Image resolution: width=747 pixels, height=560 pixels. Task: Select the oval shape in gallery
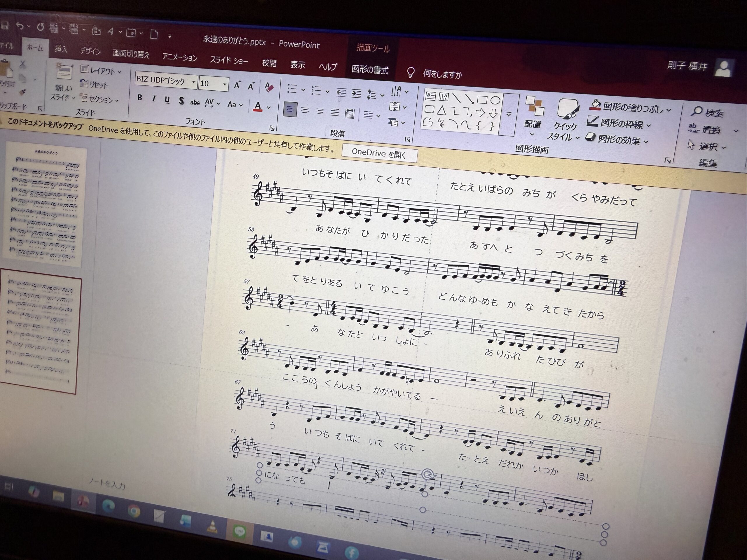pyautogui.click(x=495, y=100)
